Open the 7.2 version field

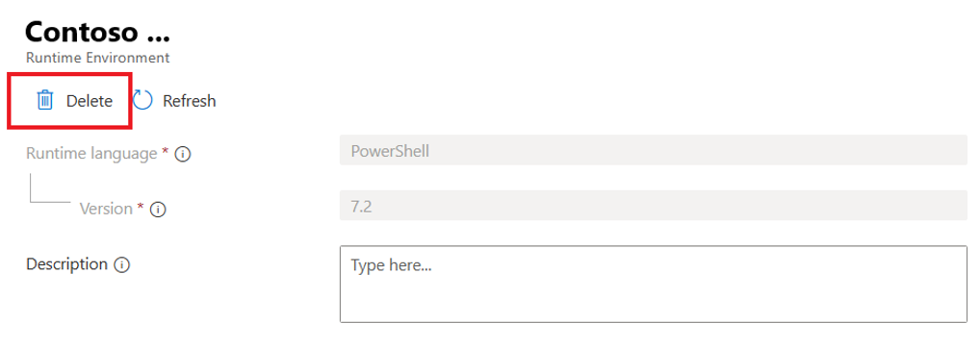coord(653,206)
